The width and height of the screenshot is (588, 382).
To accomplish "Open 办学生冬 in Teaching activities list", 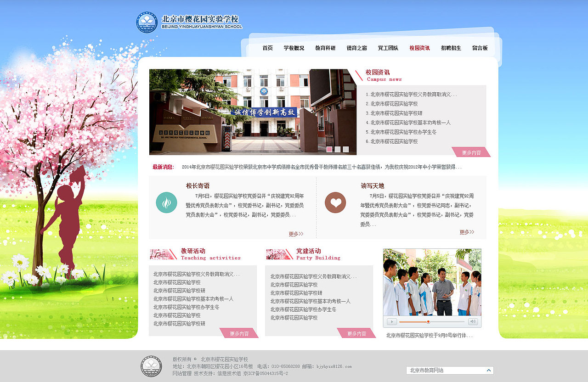I will coord(186,307).
